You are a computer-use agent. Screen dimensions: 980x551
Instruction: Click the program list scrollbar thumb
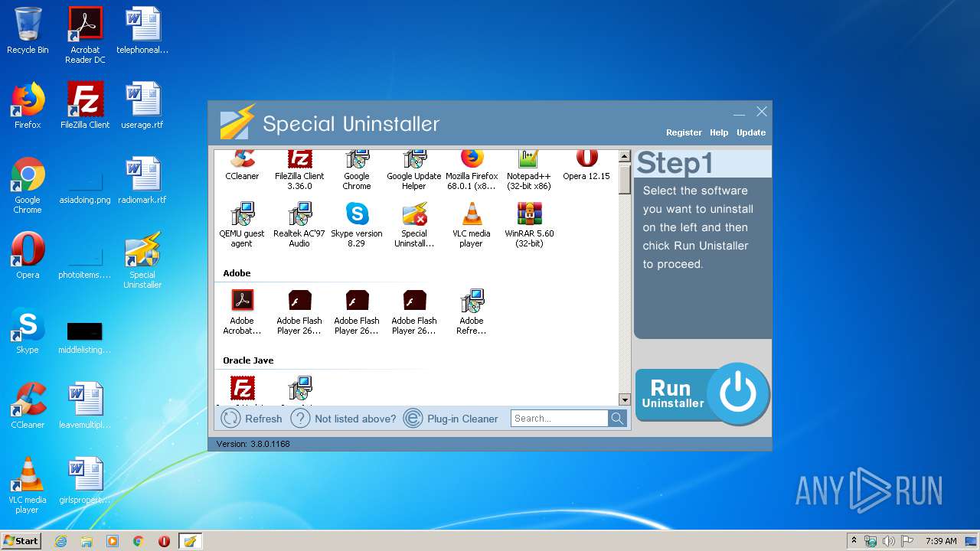coord(625,179)
